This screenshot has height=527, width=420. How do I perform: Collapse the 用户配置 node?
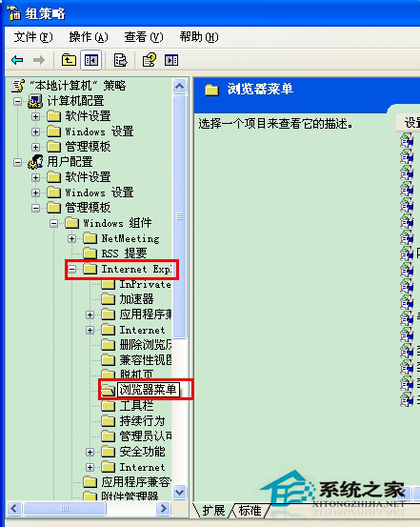coord(17,162)
